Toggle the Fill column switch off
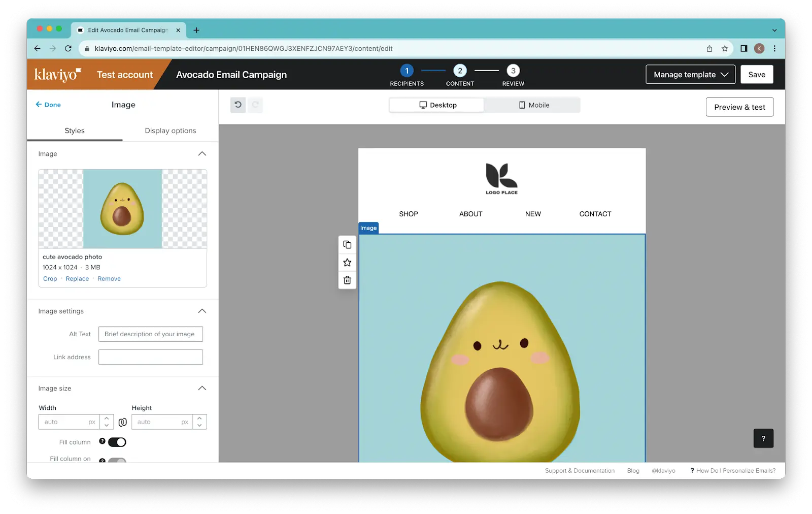The height and width of the screenshot is (514, 812). [x=117, y=442]
